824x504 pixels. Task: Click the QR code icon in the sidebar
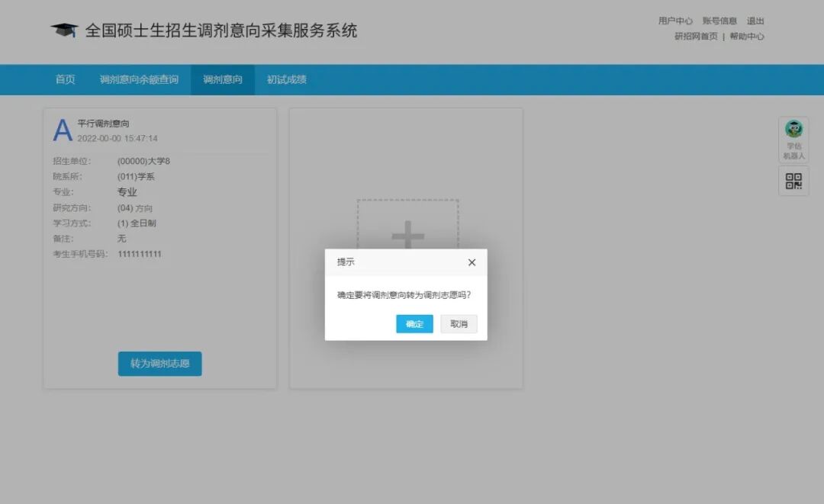coord(793,181)
